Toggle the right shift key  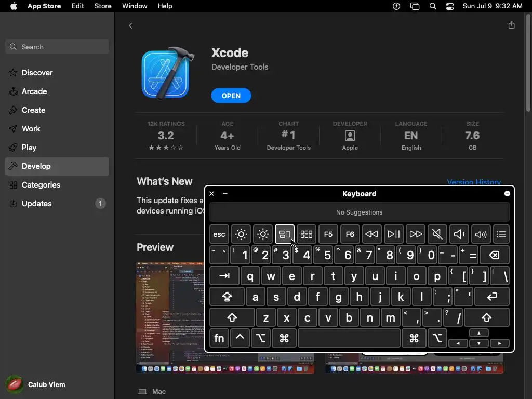pos(486,317)
